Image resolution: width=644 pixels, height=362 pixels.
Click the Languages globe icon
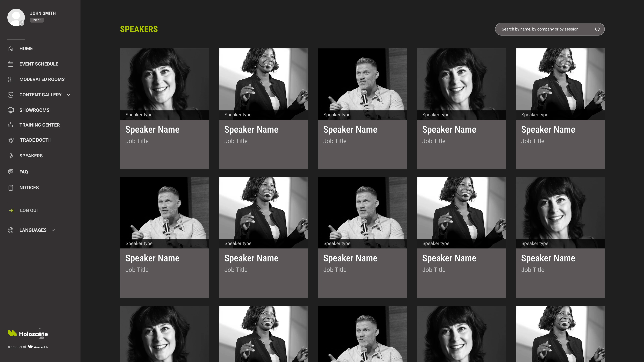11,230
